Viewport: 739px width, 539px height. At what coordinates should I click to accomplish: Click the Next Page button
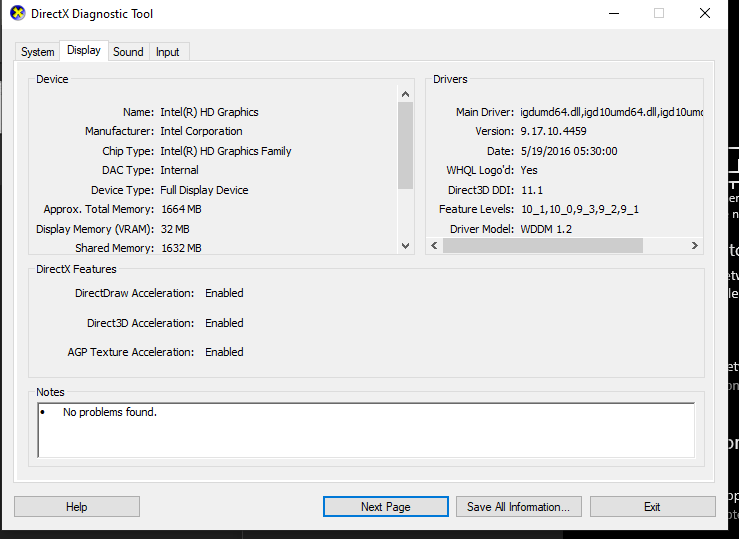pos(386,506)
